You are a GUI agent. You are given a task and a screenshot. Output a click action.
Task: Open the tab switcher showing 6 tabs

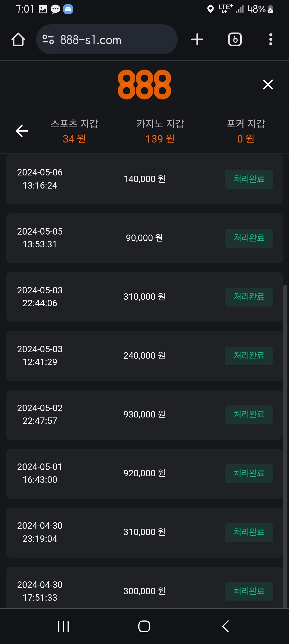[235, 40]
